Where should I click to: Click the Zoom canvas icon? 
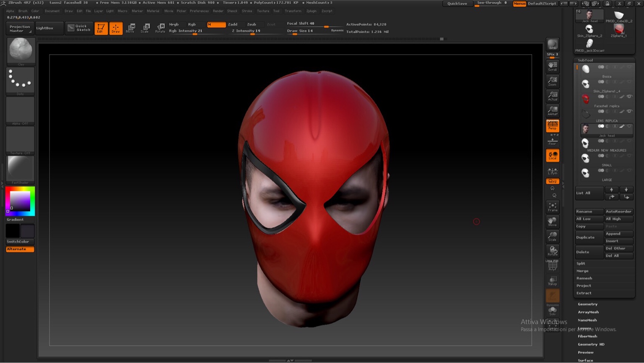pos(553,81)
